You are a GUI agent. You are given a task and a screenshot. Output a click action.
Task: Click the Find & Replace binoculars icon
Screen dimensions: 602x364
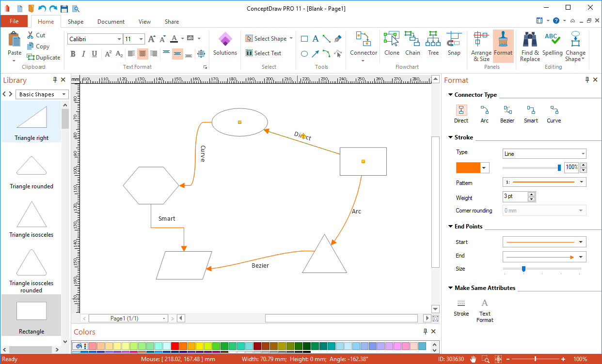click(x=530, y=44)
